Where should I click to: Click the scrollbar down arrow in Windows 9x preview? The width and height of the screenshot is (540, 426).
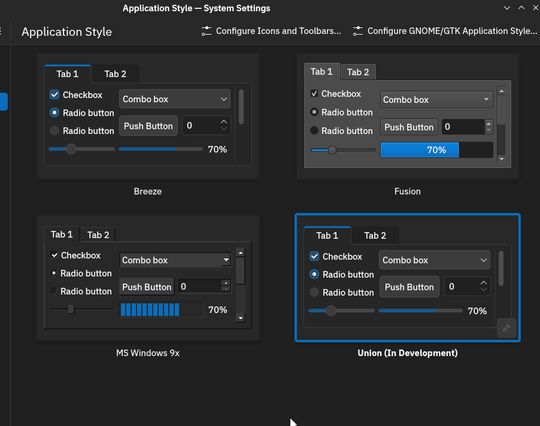240,318
